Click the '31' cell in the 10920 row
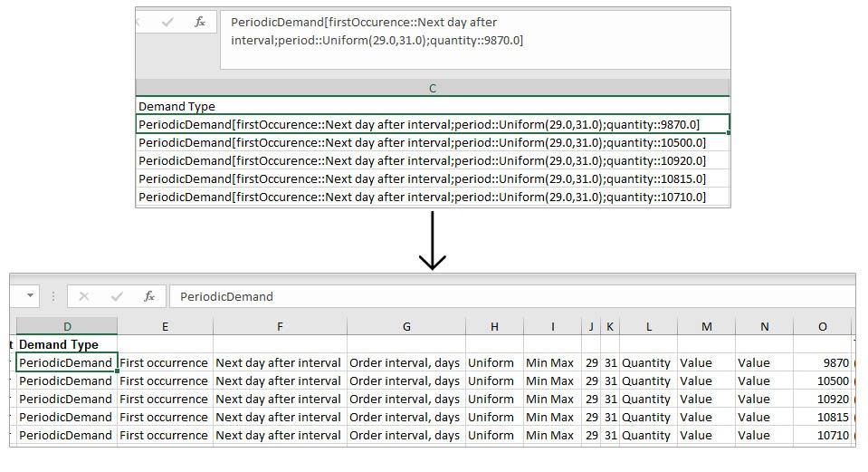This screenshot has width=868, height=472. 610,399
